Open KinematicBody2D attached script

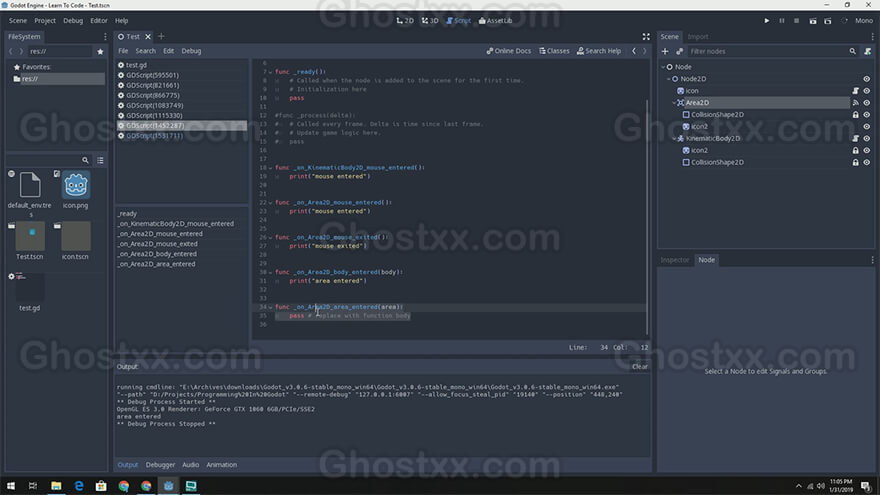855,139
